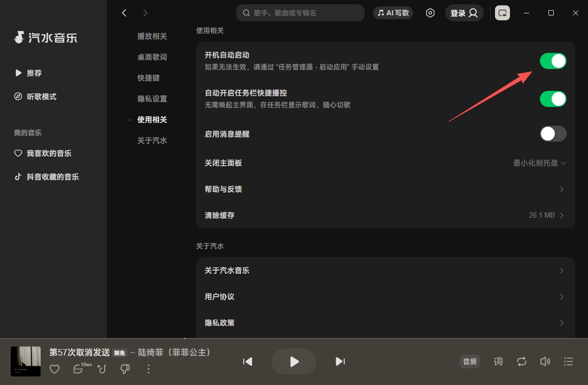Change loop playback mode
Screen dimensions: 588x385
(x=522, y=361)
